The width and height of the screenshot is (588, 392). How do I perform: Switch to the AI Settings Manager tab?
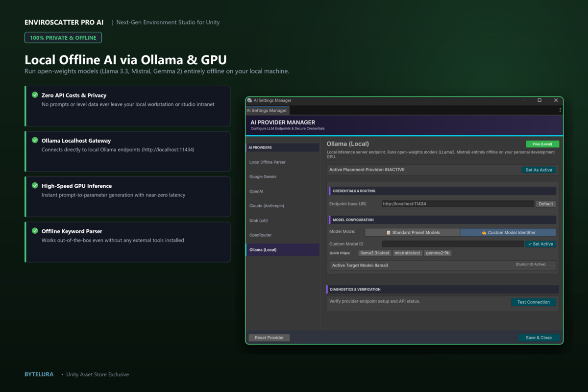[268, 111]
